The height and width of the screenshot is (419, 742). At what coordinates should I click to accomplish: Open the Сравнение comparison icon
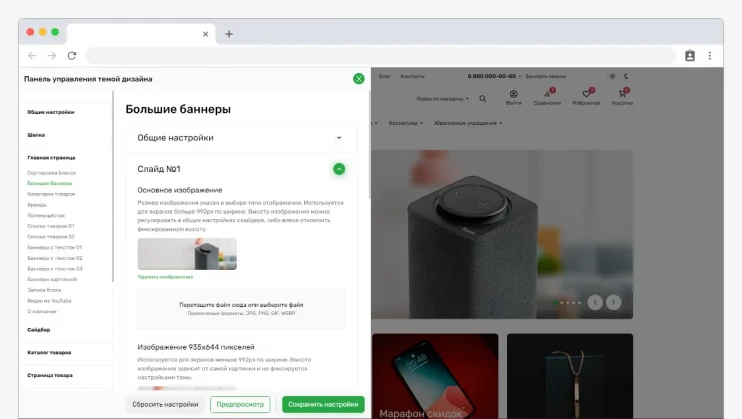tap(547, 95)
